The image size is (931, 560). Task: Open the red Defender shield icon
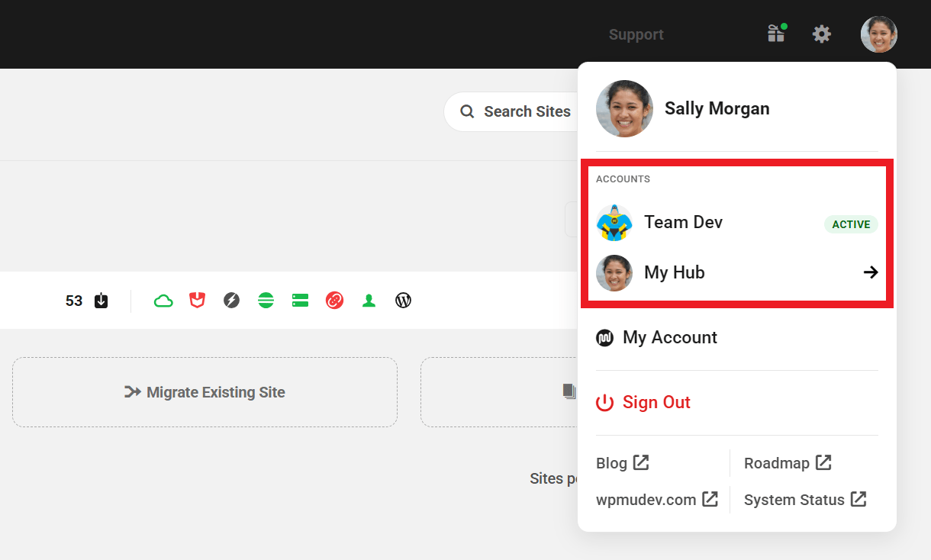(197, 301)
